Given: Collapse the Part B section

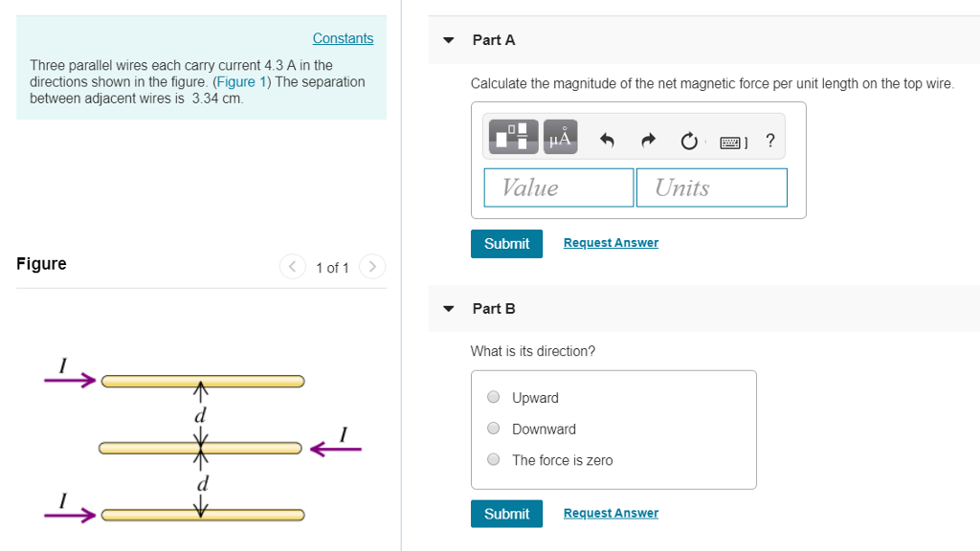Looking at the screenshot, I should (x=448, y=308).
